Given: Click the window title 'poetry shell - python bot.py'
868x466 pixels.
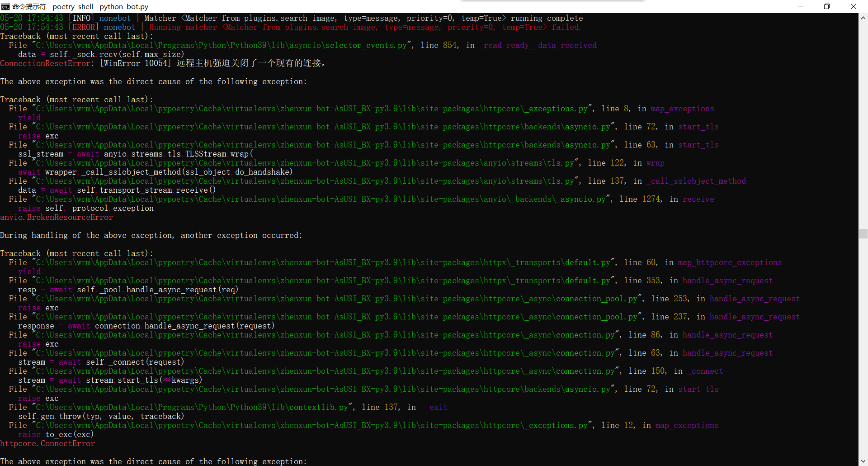Looking at the screenshot, I should (101, 6).
